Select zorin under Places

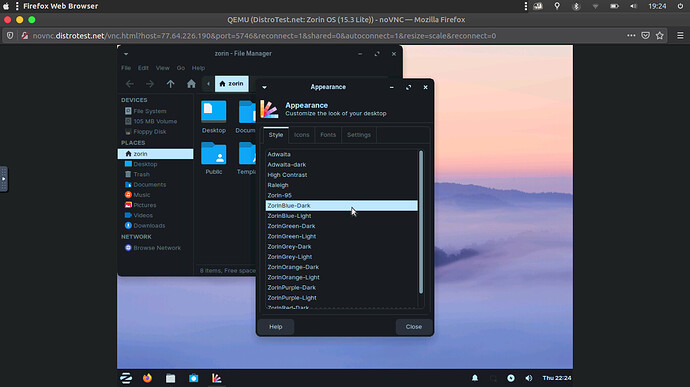[155, 154]
